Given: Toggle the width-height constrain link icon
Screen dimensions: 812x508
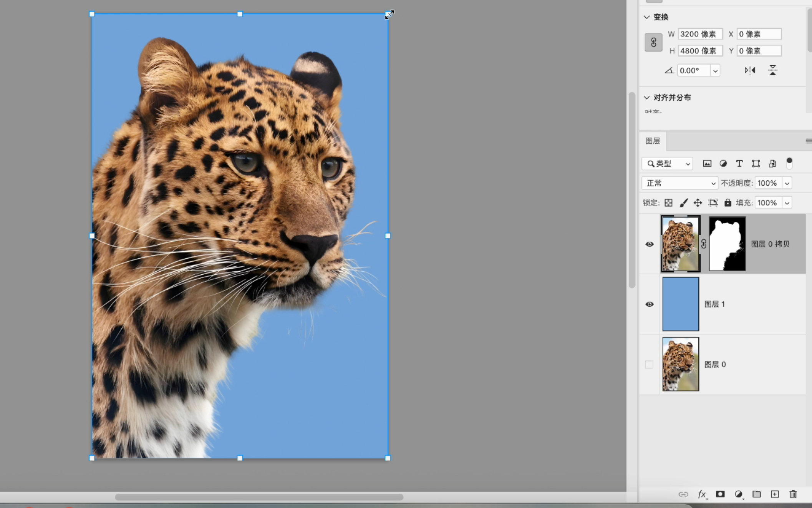Looking at the screenshot, I should tap(653, 42).
